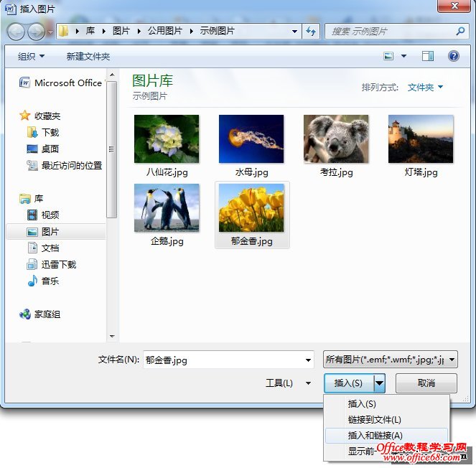
Task: Expand the 文件名 dropdown arrow
Action: pyautogui.click(x=308, y=360)
